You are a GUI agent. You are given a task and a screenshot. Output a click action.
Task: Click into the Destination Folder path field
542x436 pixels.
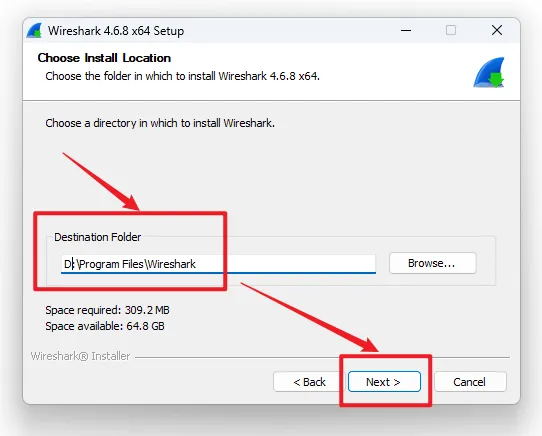click(x=218, y=264)
